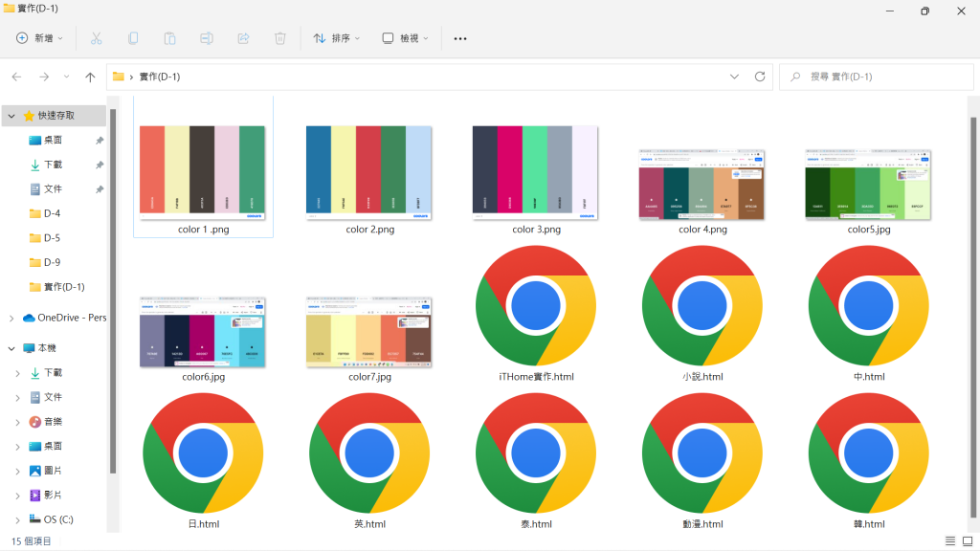Collapse the 本機 tree node

pos(11,348)
